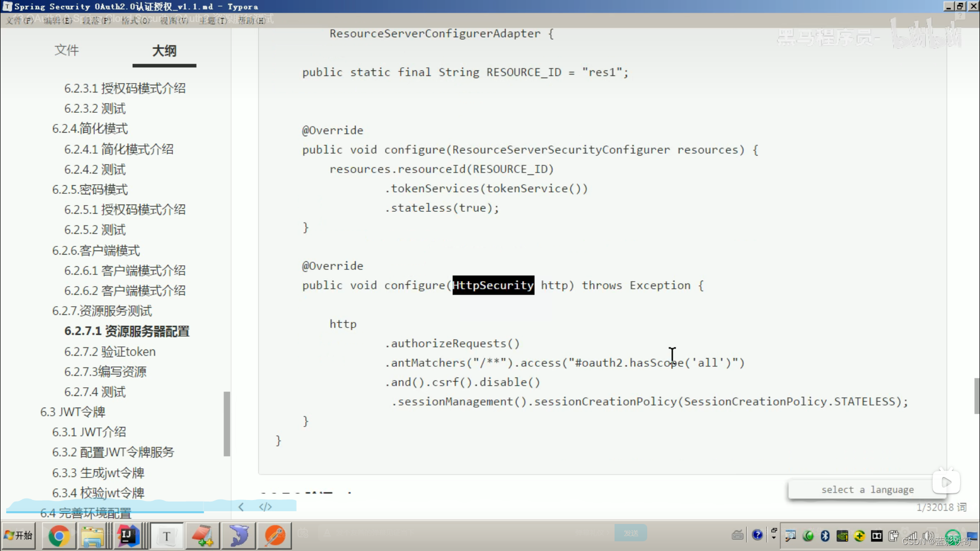Go to outline item 6.2.4.1 简化模式介绍
Screen dimensions: 980x551
coord(119,149)
